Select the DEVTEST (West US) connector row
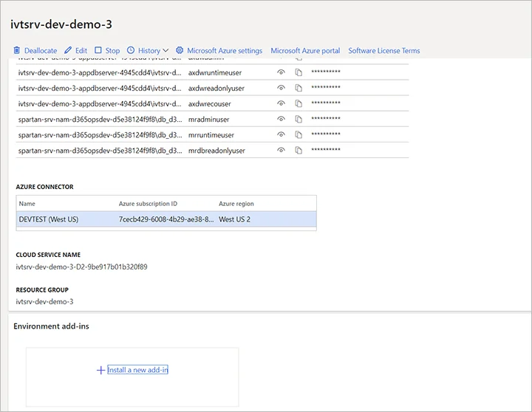The width and height of the screenshot is (532, 412). (x=166, y=219)
